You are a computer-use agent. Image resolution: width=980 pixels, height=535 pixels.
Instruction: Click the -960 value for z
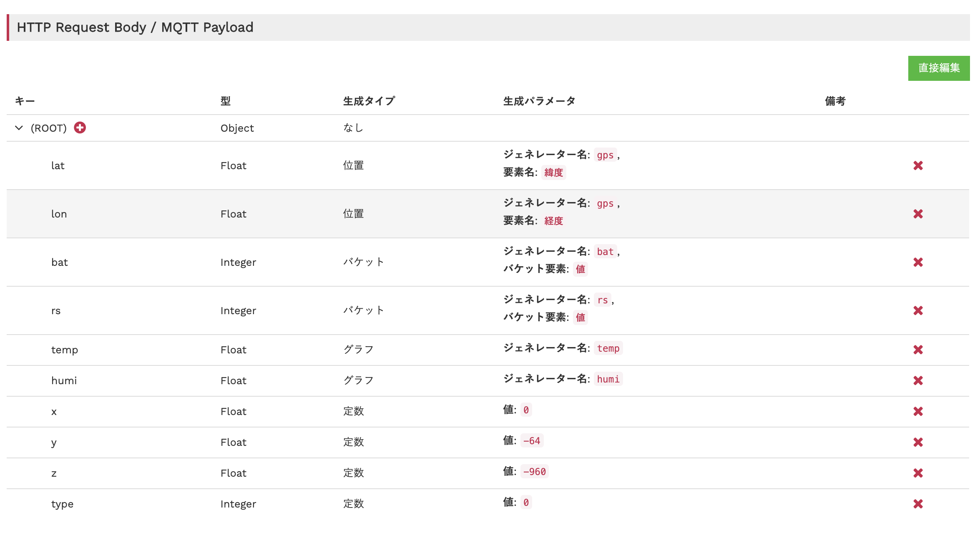point(534,472)
